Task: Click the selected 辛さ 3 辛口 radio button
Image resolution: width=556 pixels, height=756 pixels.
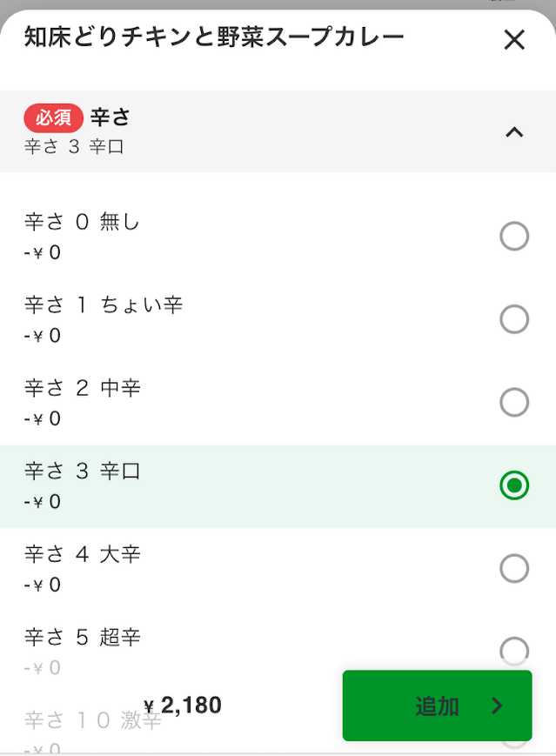Action: pyautogui.click(x=514, y=485)
